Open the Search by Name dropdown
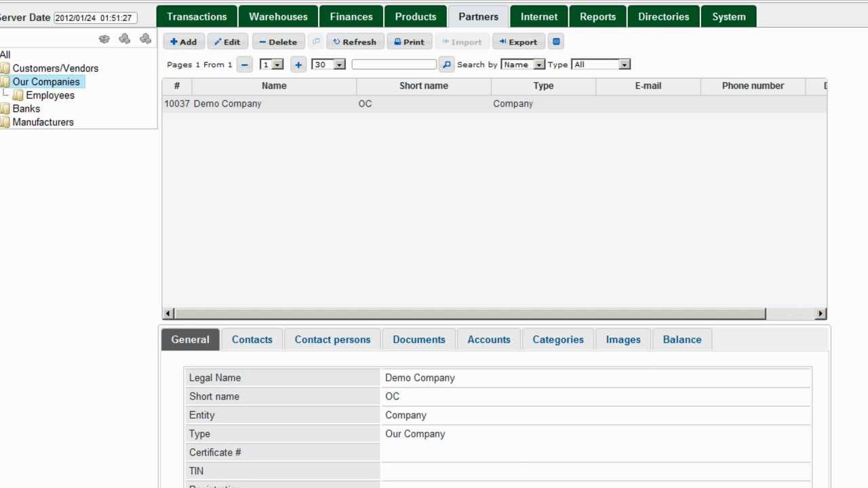Image resolution: width=868 pixels, height=488 pixels. (522, 64)
